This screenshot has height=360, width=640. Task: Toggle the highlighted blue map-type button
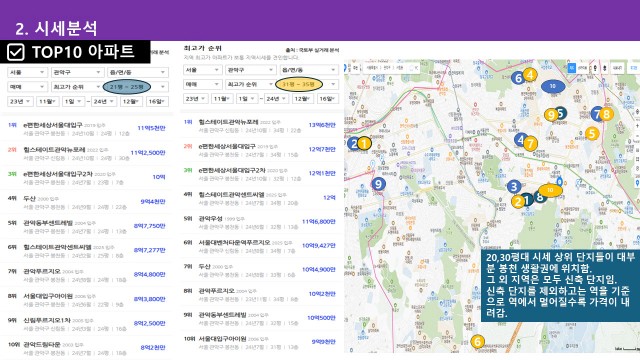pos(571,68)
